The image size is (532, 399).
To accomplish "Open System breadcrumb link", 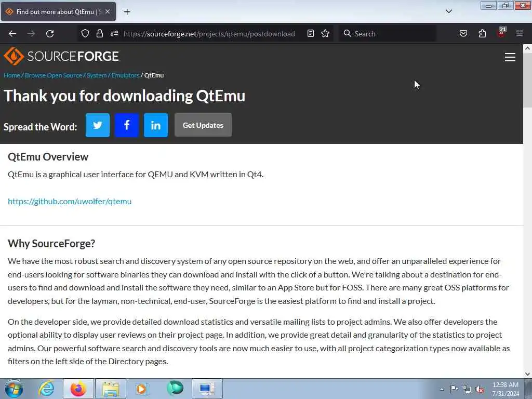I will tap(97, 75).
